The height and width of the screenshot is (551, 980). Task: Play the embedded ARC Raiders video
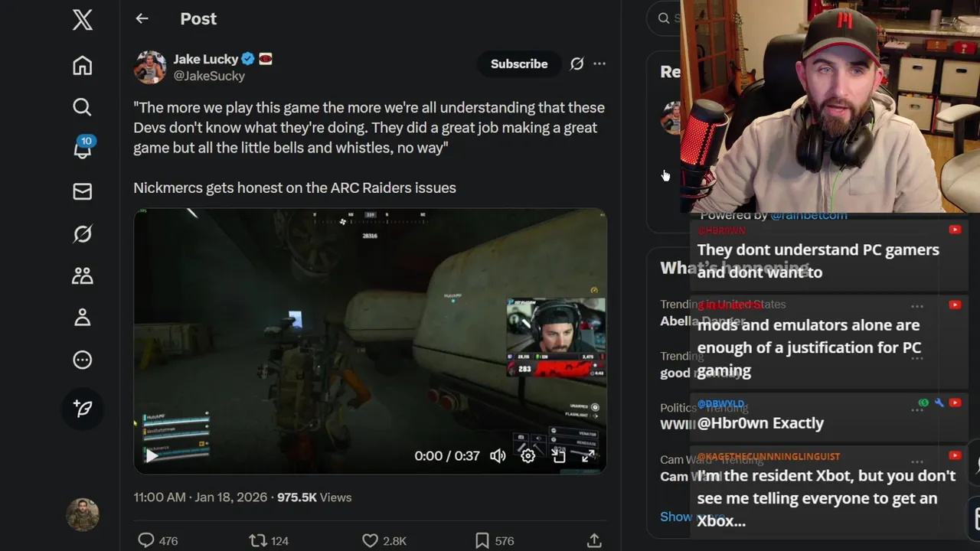(152, 456)
